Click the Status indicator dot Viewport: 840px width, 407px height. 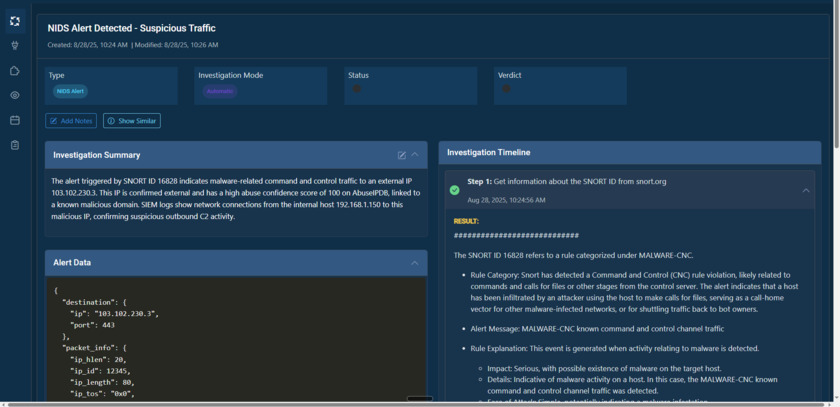tap(356, 89)
